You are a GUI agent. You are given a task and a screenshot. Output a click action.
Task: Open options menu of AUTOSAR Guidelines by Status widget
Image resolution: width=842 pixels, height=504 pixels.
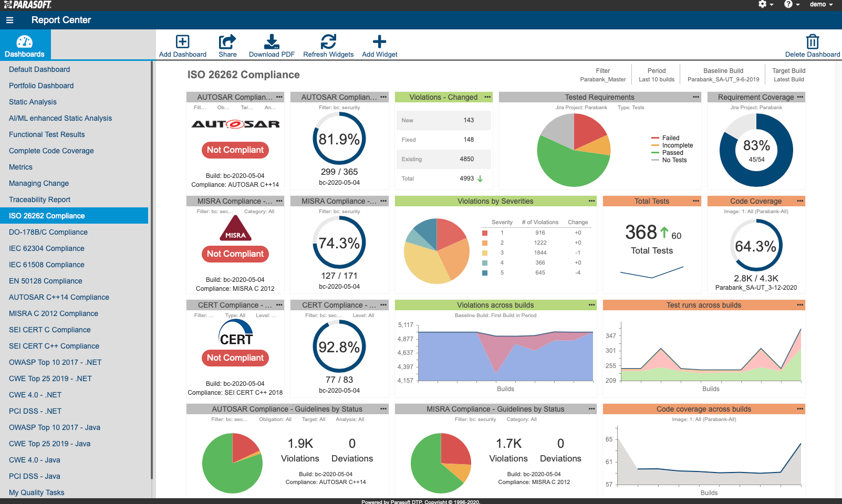[x=383, y=409]
